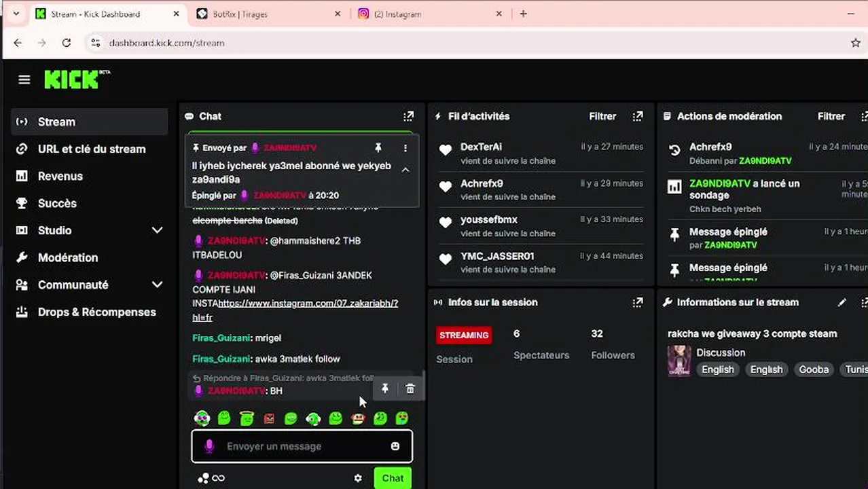Delete the 'BH' message with the trash icon

(x=410, y=388)
